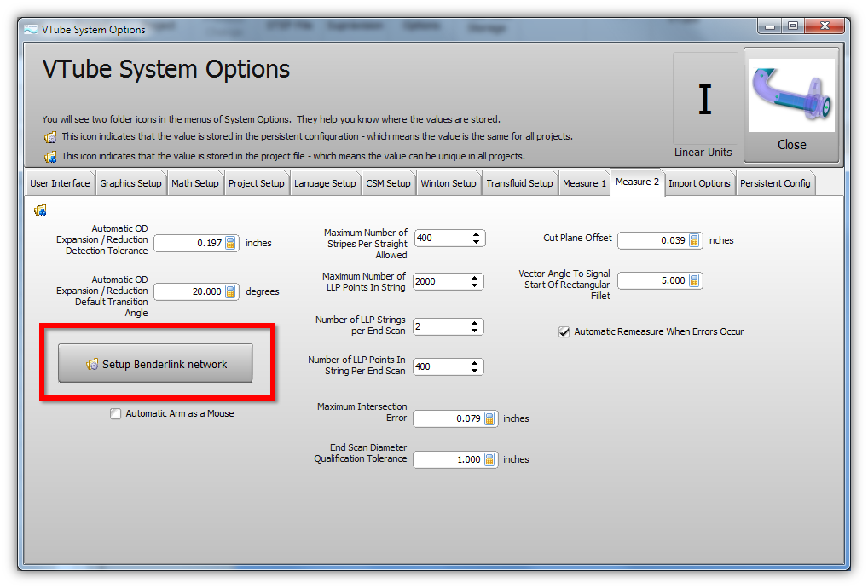Switch to the Measure 1 tab

(584, 183)
